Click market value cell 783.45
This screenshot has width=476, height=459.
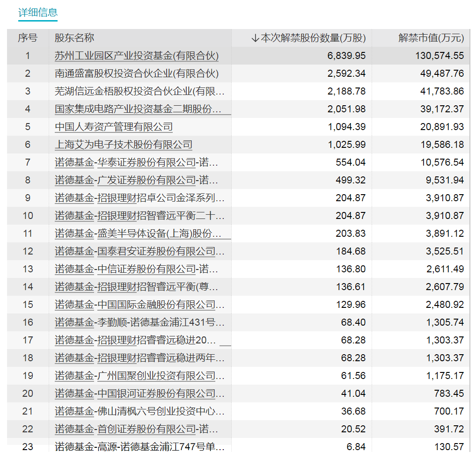[449, 394]
